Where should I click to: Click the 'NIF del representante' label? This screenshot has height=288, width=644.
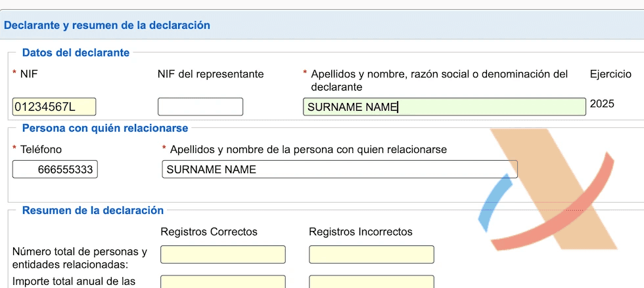point(210,74)
